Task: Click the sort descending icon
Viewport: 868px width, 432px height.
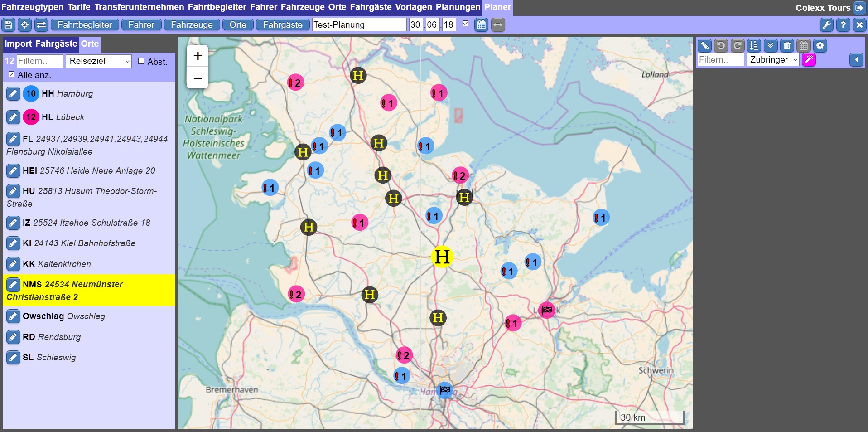Action: 754,46
